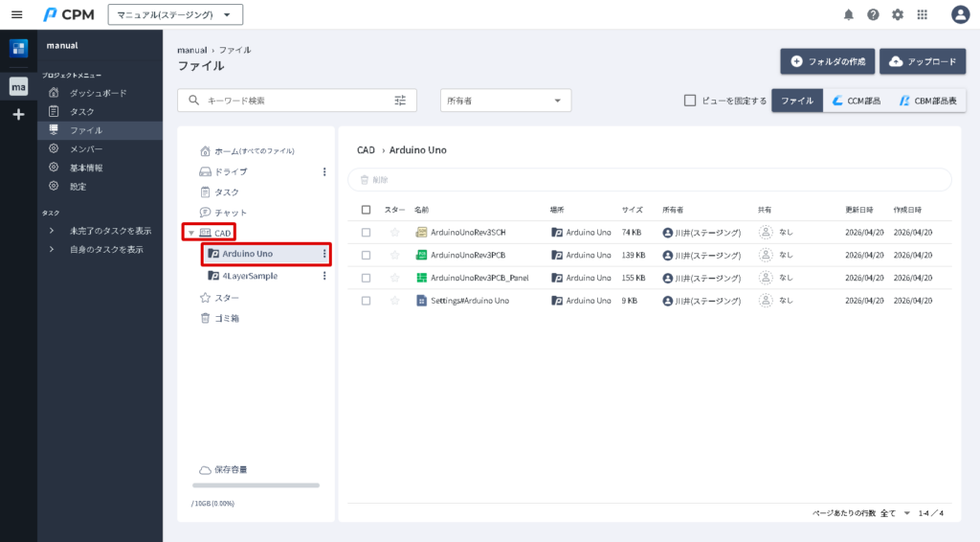The height and width of the screenshot is (542, 980).
Task: Click the user account avatar icon
Action: coord(960,14)
